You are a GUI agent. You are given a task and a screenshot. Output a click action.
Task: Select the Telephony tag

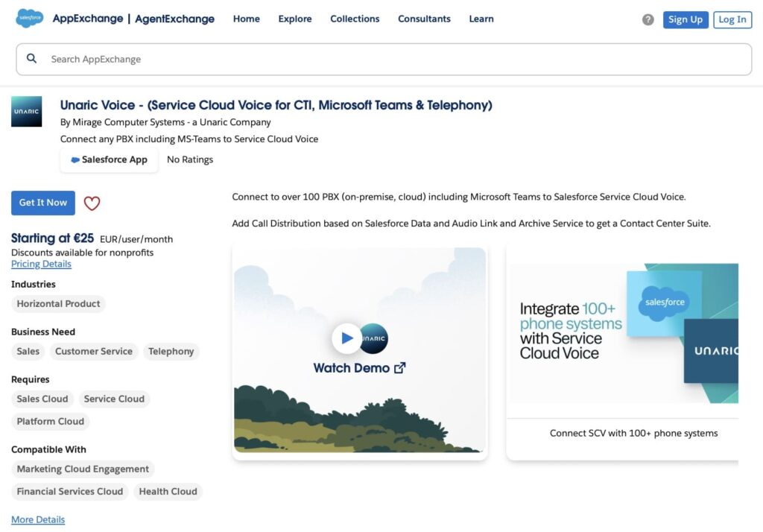(x=171, y=352)
